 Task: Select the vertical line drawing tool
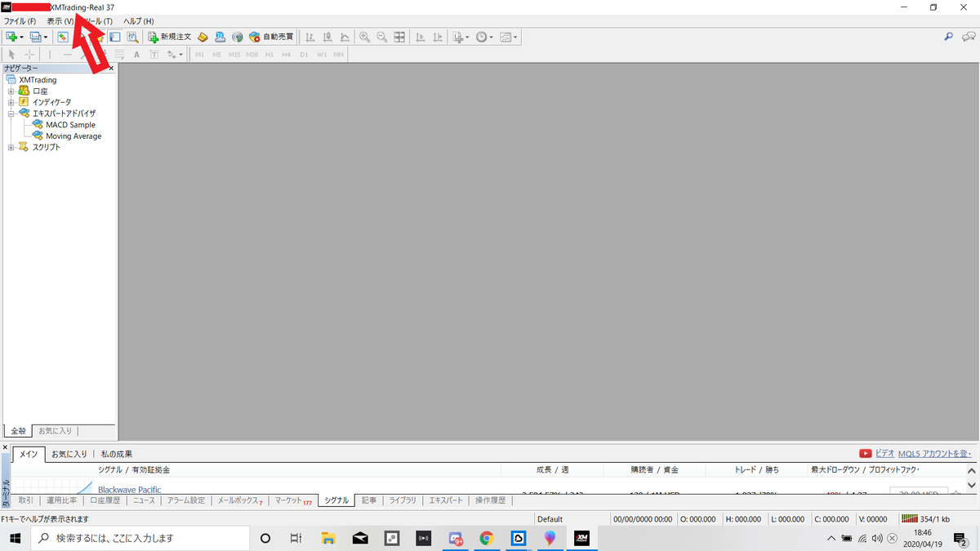50,55
